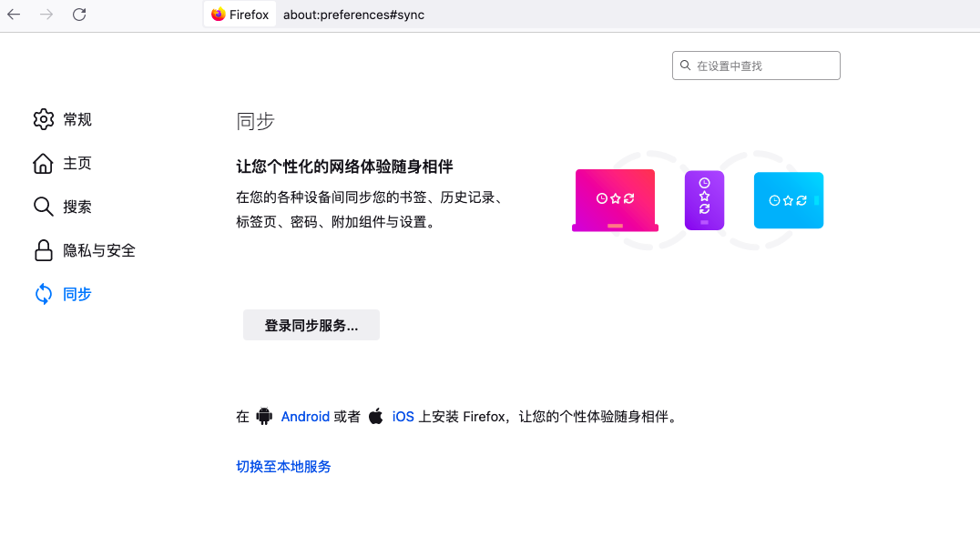Viewport: 980px width, 556px height.
Task: Click the Firefox identity badge in the address bar
Action: click(x=240, y=15)
